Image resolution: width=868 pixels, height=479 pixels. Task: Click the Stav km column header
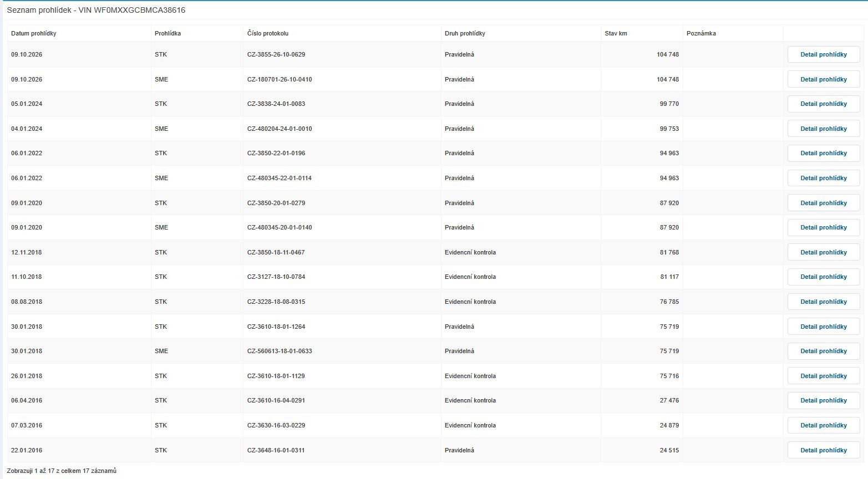(x=616, y=33)
